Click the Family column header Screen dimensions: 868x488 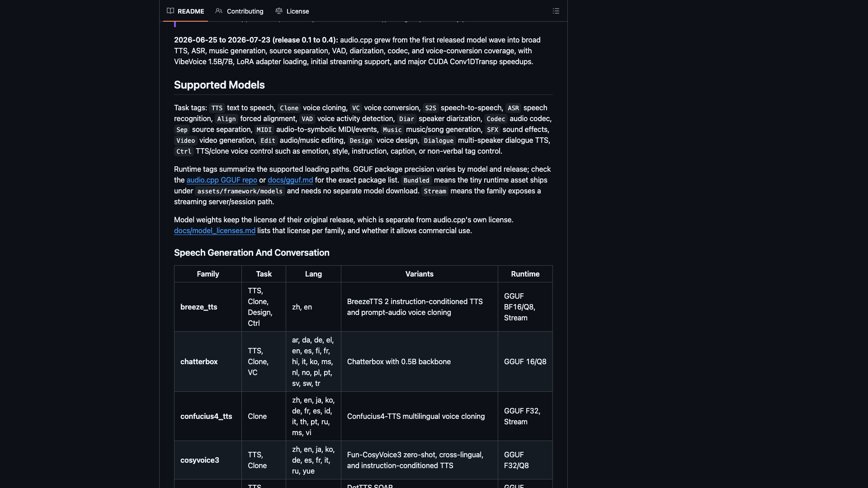(208, 274)
